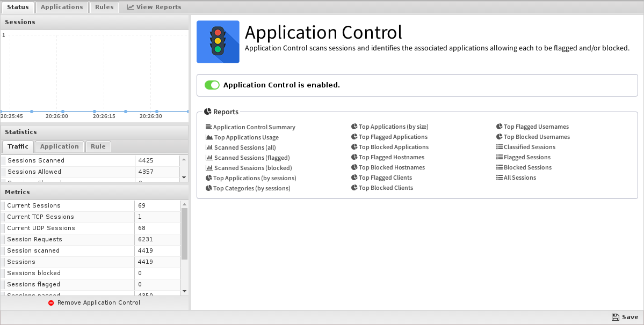Toggle the Application Control enabled switch
This screenshot has width=644, height=325.
212,85
